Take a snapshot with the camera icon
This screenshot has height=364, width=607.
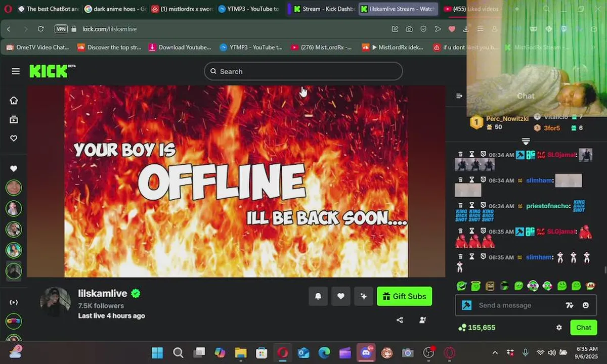409,29
